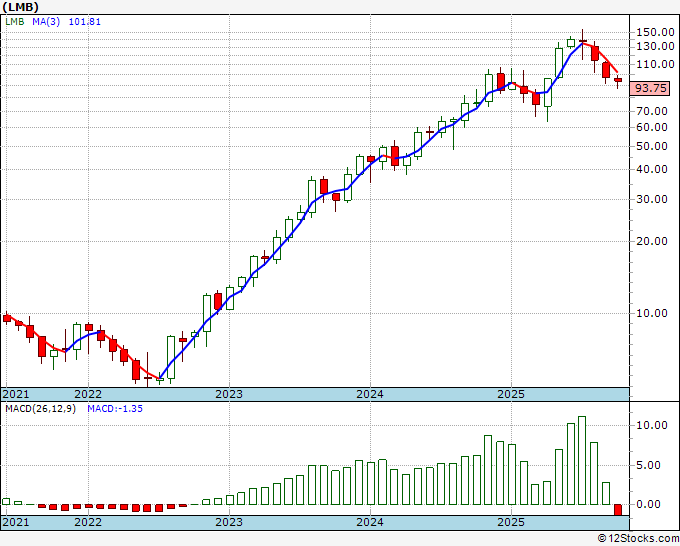Click the 101.81 moving average value

85,21
